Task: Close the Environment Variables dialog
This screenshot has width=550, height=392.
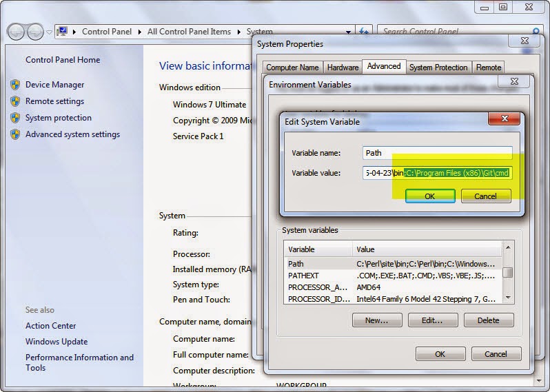Action: pyautogui.click(x=514, y=82)
